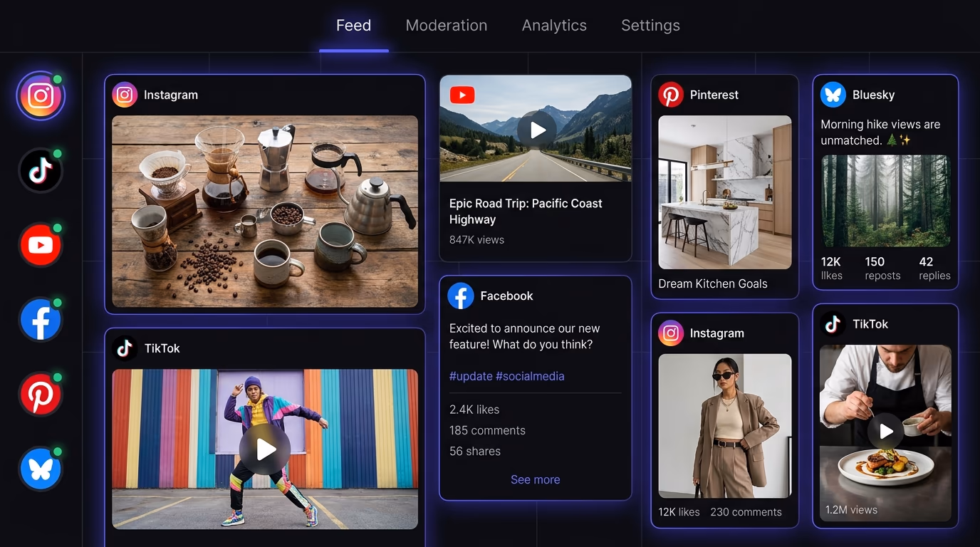Click the 847K views text
980x547 pixels.
click(x=476, y=240)
